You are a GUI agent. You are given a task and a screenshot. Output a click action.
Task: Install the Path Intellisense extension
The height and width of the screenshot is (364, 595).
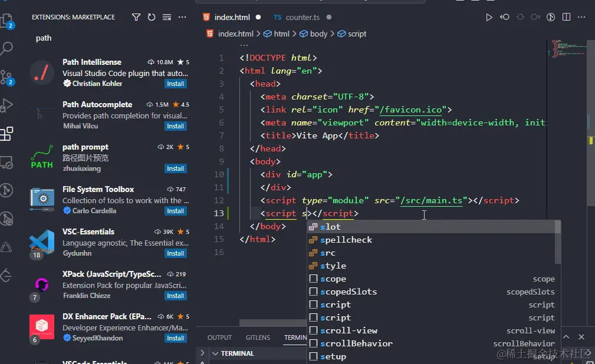(x=175, y=84)
